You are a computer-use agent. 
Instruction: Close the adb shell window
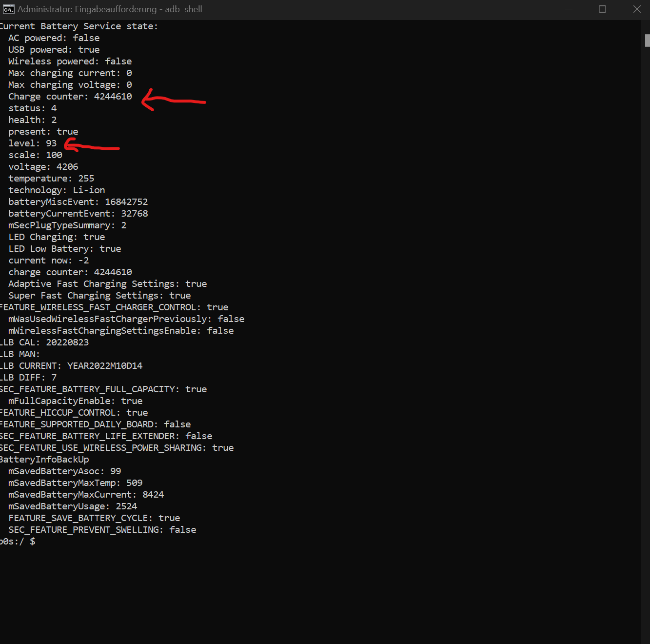pos(636,9)
